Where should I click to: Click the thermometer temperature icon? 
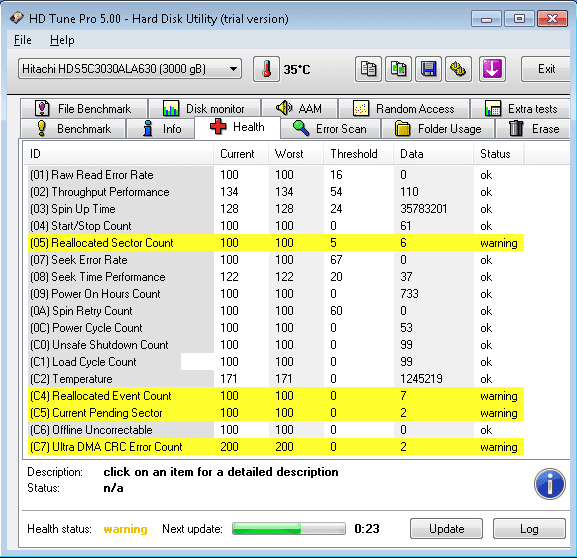coord(266,69)
